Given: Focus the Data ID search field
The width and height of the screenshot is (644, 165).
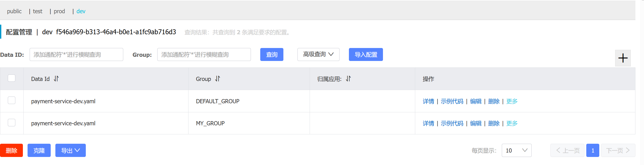Looking at the screenshot, I should tap(76, 54).
